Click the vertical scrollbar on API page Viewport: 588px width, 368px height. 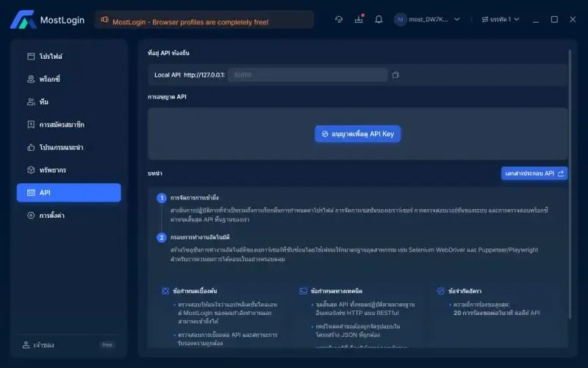(570, 184)
